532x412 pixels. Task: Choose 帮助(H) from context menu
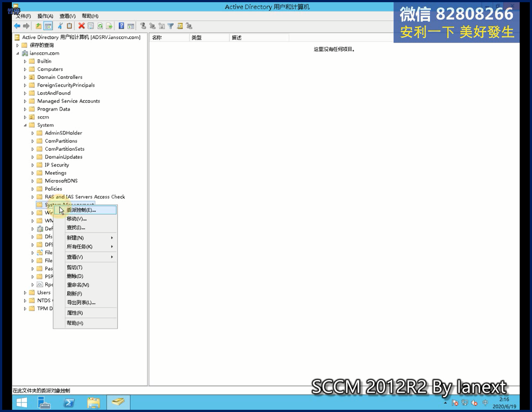85,323
